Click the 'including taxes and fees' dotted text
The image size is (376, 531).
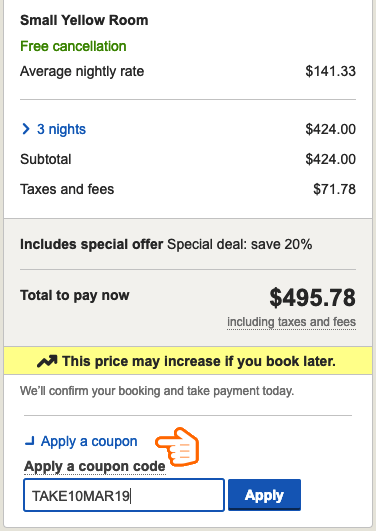point(291,322)
